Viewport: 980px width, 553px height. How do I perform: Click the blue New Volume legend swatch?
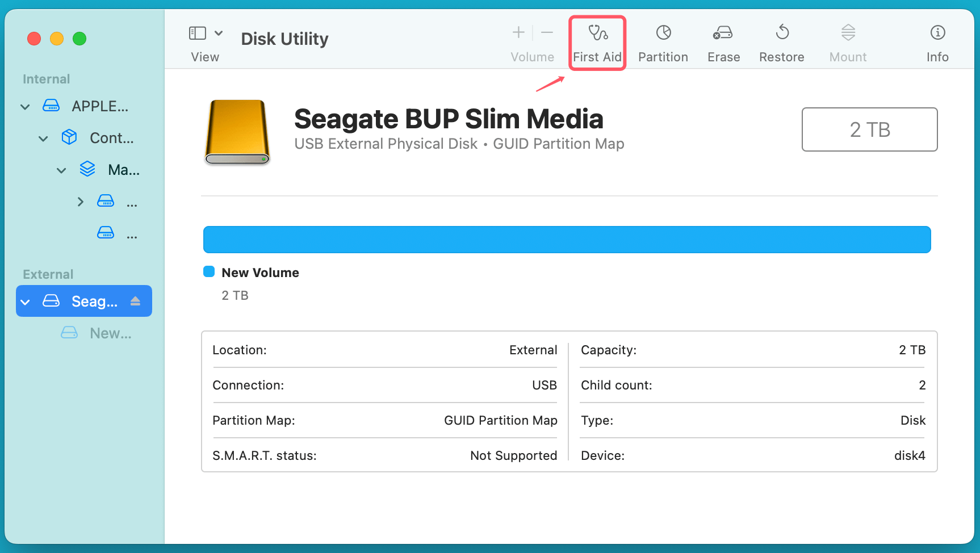209,271
